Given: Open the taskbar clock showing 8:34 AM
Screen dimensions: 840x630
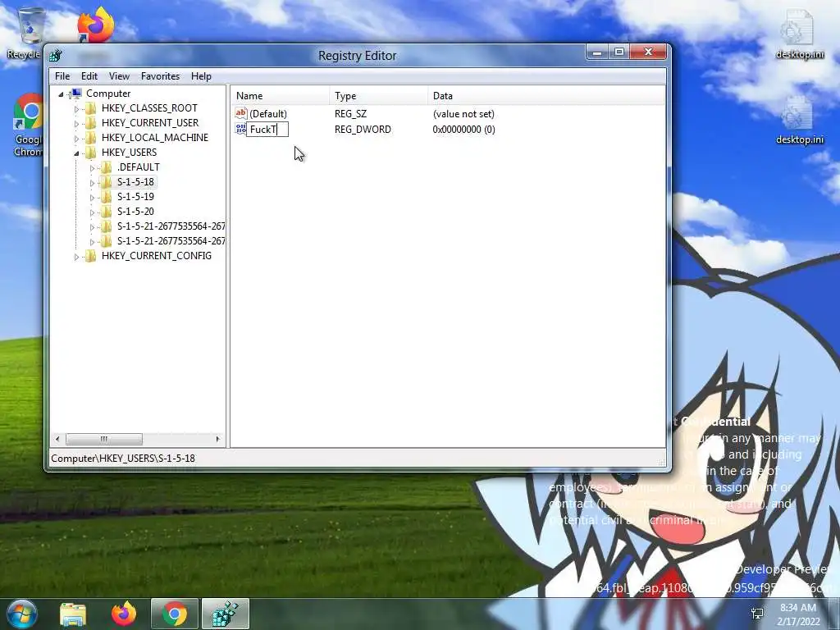Looking at the screenshot, I should (798, 614).
